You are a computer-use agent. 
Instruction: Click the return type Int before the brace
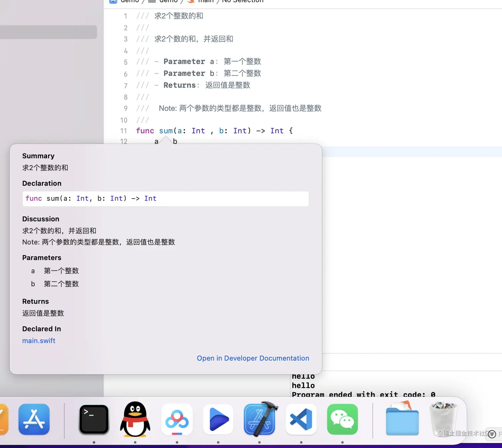[x=277, y=131]
